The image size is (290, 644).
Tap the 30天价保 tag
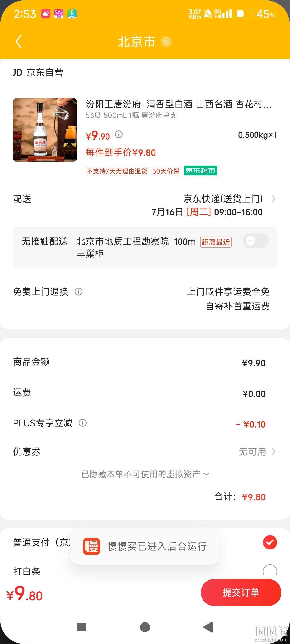166,171
